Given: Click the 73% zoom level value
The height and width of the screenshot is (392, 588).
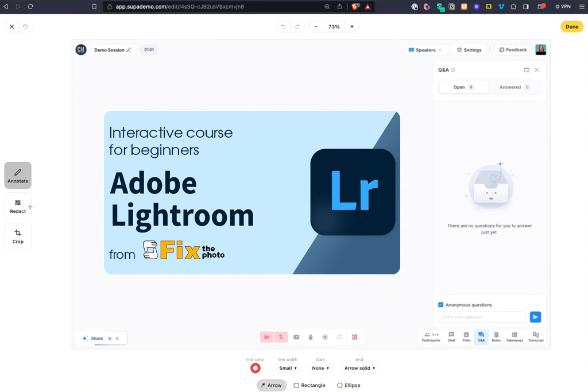Looking at the screenshot, I should click(x=334, y=26).
